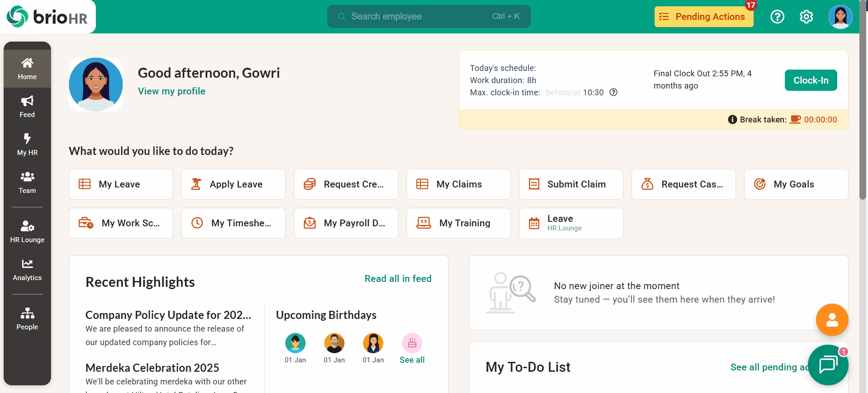Go to My HR in sidebar

pyautogui.click(x=27, y=145)
